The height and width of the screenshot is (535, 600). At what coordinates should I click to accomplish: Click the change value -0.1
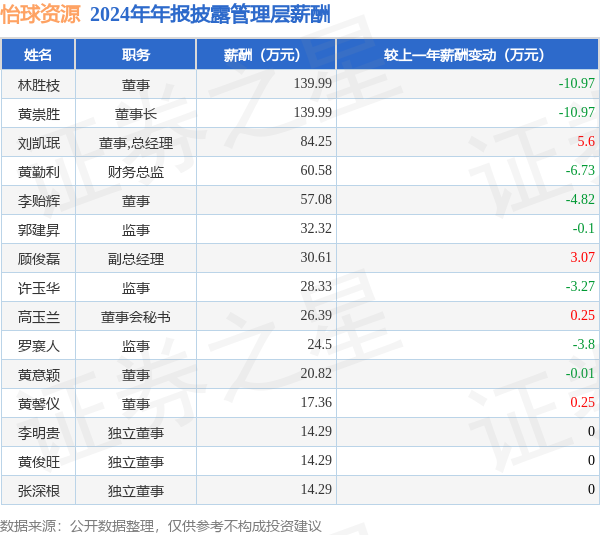point(584,228)
